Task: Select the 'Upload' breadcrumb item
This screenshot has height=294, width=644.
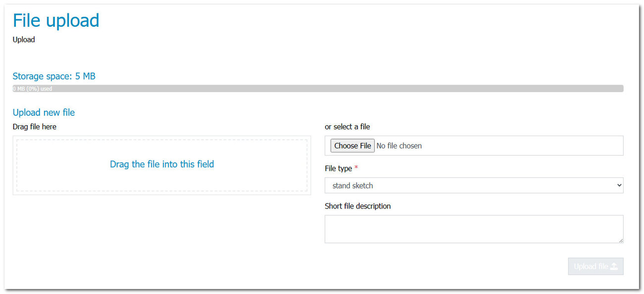Action: pyautogui.click(x=24, y=40)
